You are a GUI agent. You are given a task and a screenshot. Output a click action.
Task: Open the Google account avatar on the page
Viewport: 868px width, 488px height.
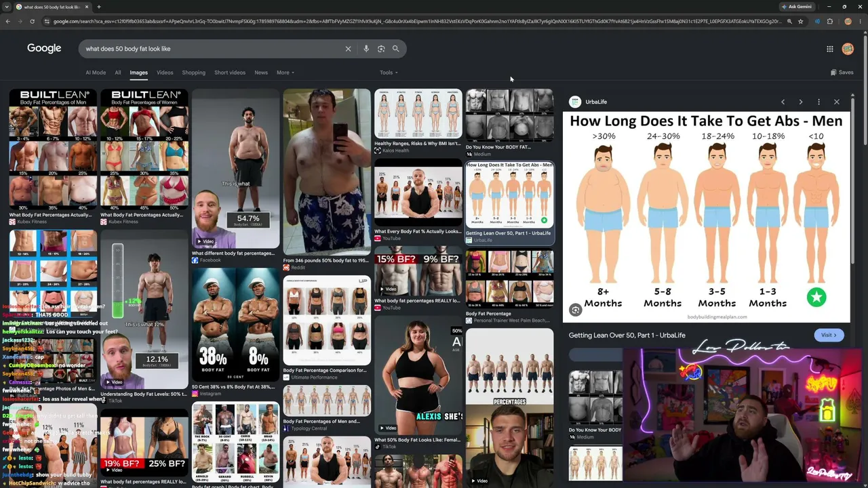(848, 49)
